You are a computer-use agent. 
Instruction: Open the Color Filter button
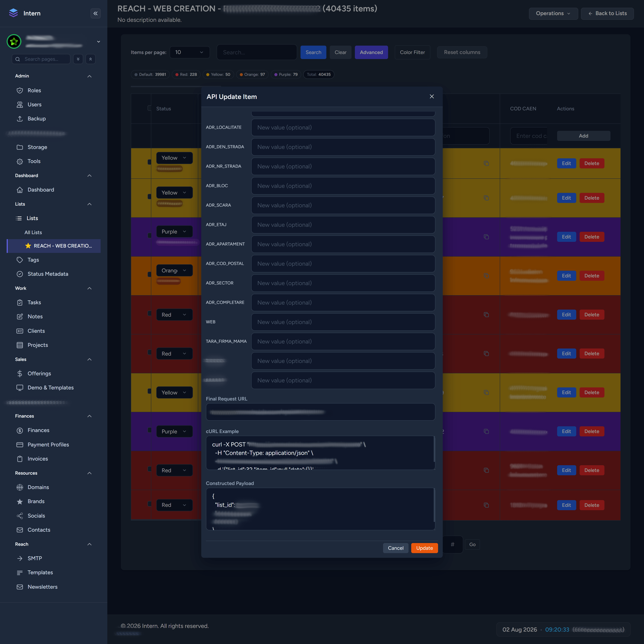[x=412, y=52]
